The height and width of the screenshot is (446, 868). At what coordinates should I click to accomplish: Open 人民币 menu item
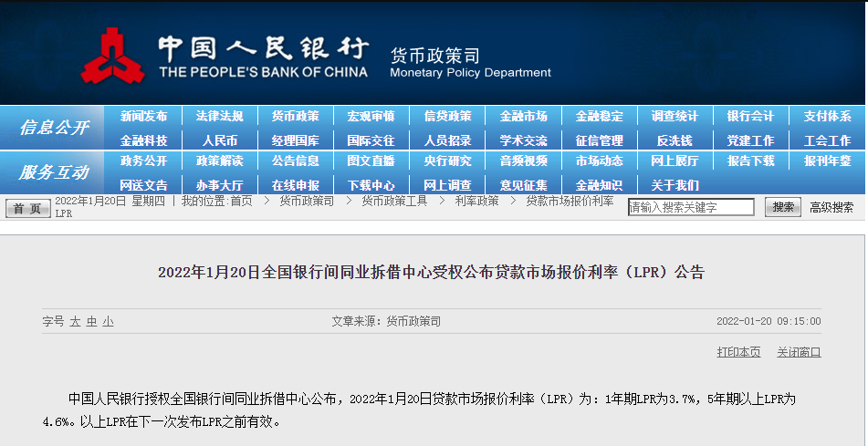(220, 140)
